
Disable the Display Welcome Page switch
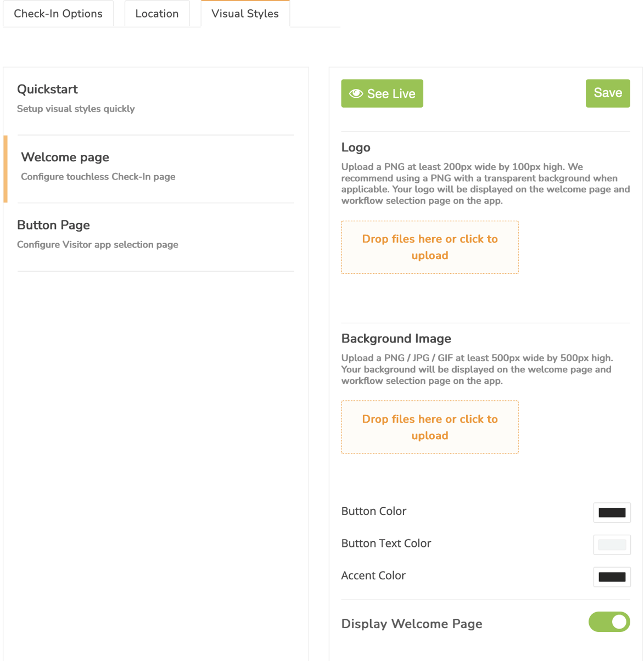[x=609, y=622]
